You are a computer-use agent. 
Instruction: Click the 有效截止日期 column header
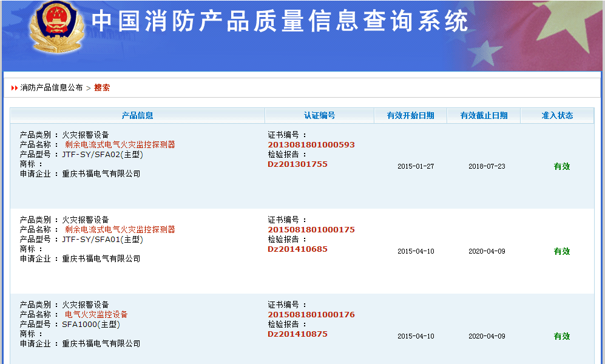pyautogui.click(x=484, y=115)
